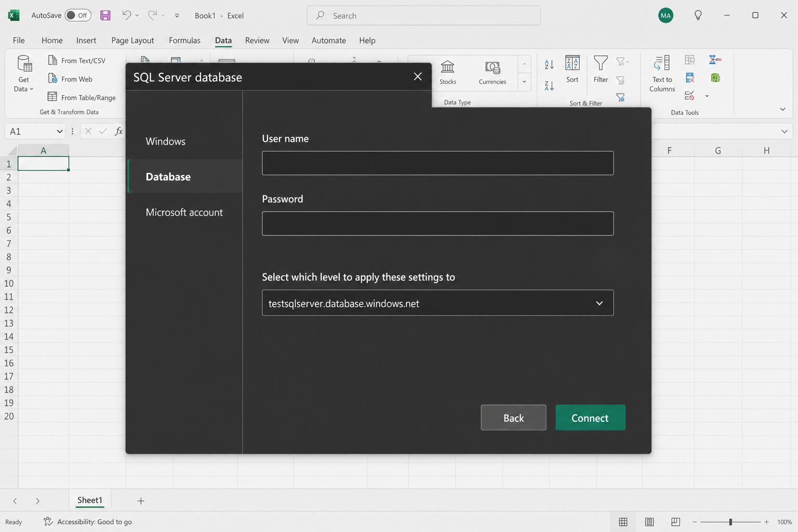Select the Sheet1 tab
This screenshot has height=532, width=798.
(90, 500)
